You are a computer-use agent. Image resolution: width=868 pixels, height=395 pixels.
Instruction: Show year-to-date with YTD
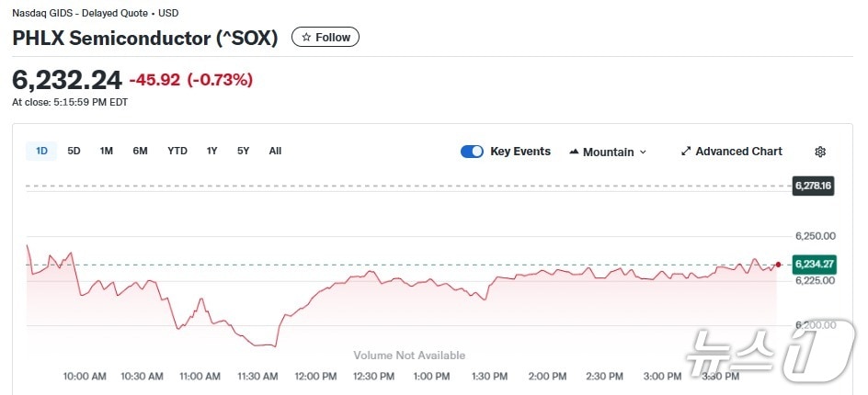tap(177, 151)
